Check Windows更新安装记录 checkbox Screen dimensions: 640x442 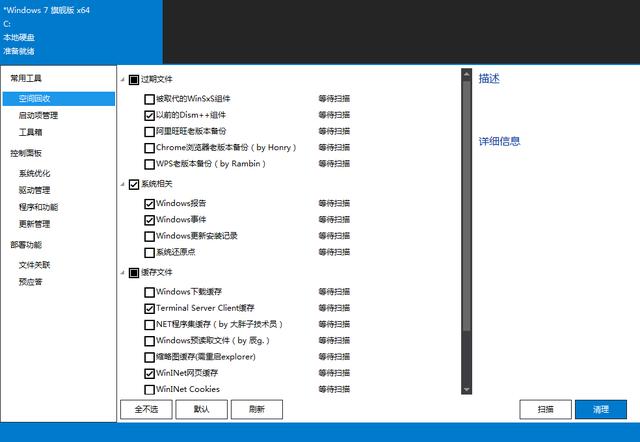click(149, 236)
